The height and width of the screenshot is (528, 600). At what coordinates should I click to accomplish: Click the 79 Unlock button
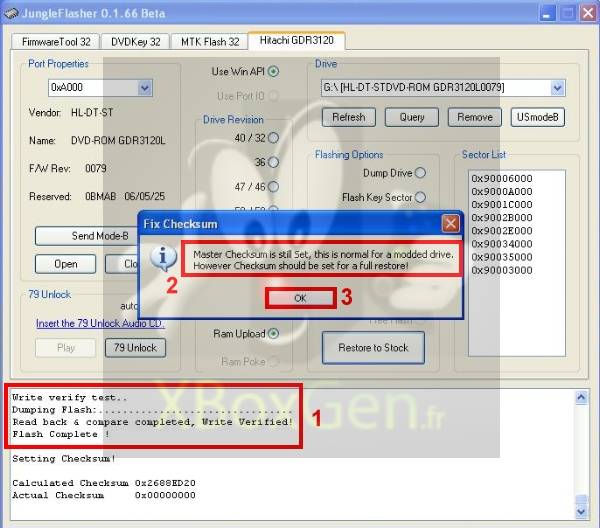click(x=135, y=348)
